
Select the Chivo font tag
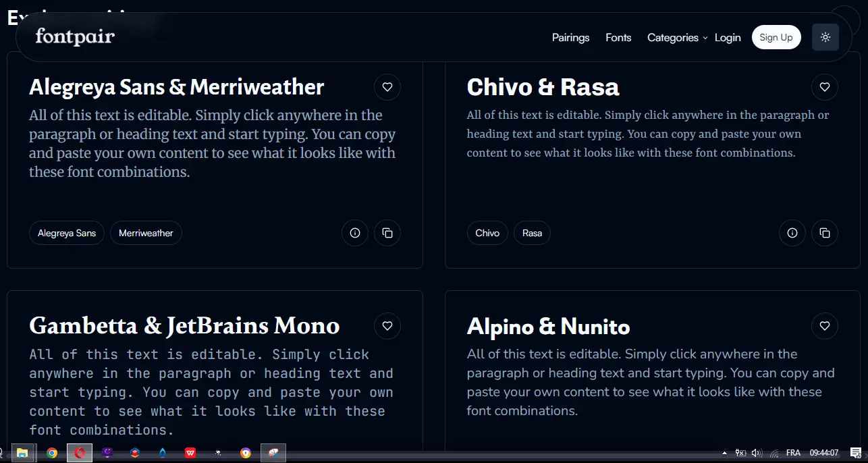tap(487, 233)
